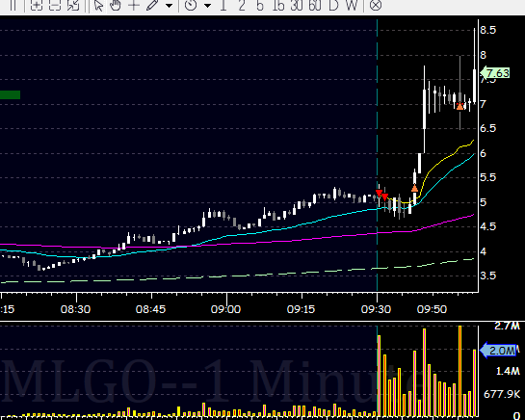Expand the pencil tool dropdown arrow
Screen dimensions: 525x420
point(170,6)
